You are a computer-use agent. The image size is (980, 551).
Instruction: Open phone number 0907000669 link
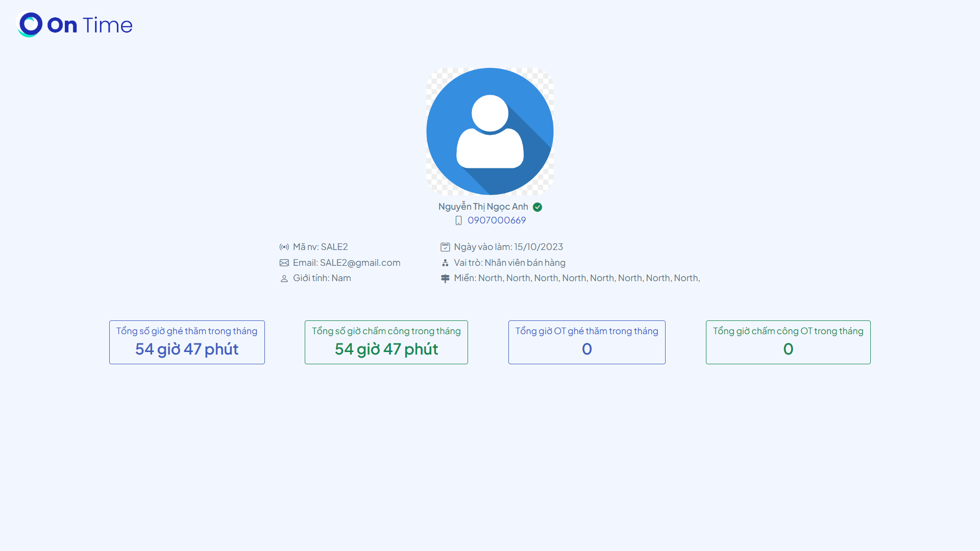point(497,220)
